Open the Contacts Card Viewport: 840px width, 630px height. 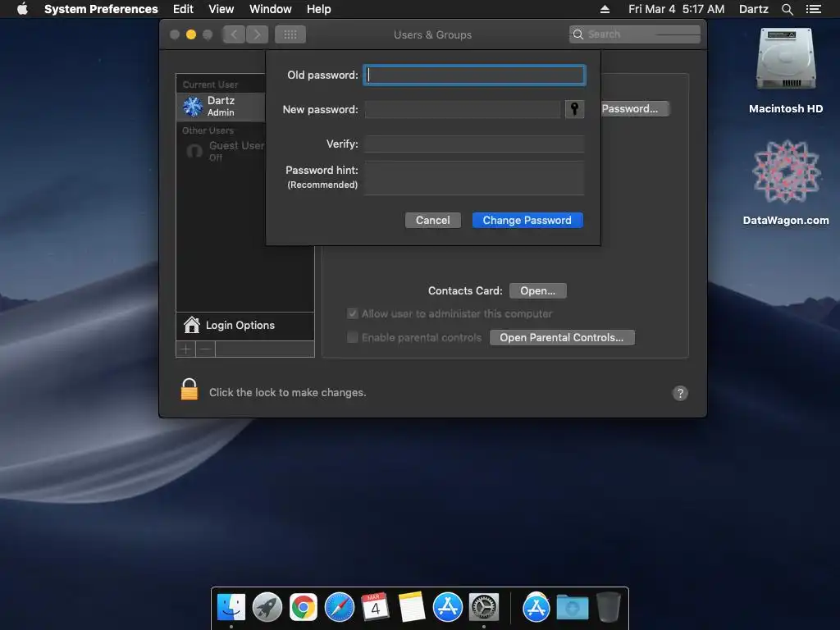click(x=538, y=291)
